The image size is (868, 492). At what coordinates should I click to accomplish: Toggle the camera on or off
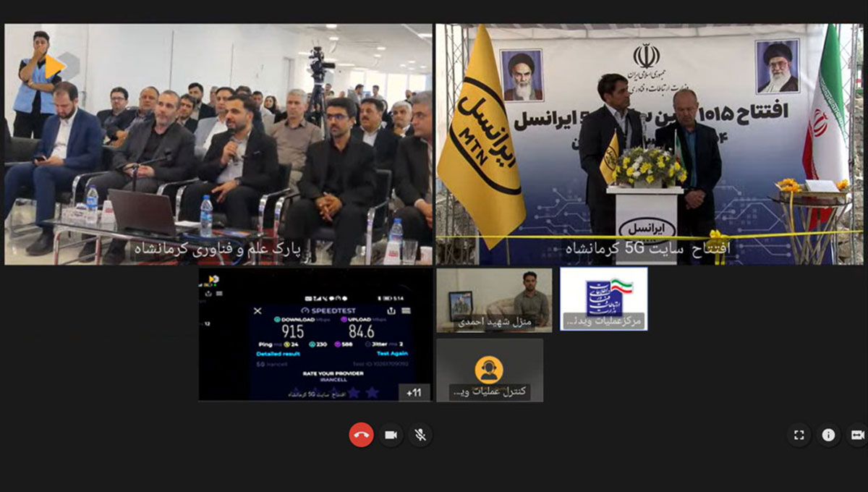(391, 434)
